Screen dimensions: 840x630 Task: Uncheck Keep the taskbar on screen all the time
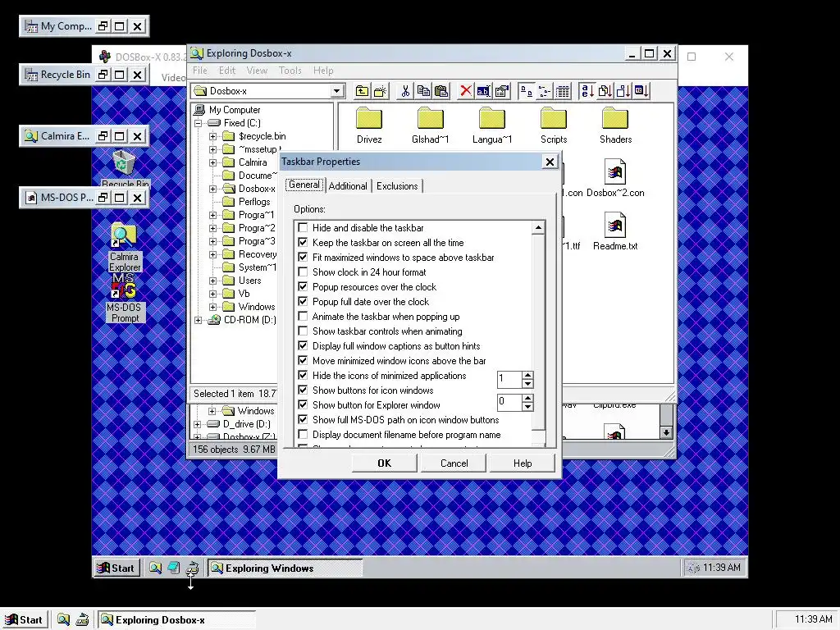(x=304, y=243)
